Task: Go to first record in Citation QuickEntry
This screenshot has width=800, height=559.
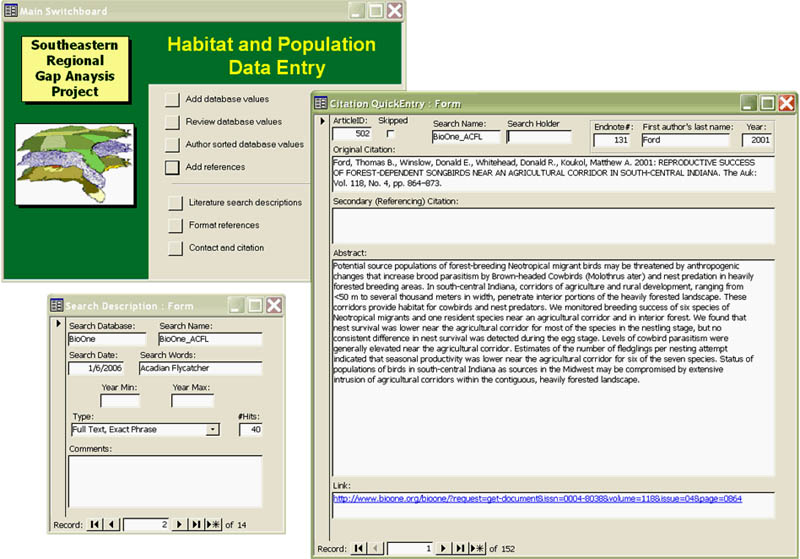Action: point(359,548)
